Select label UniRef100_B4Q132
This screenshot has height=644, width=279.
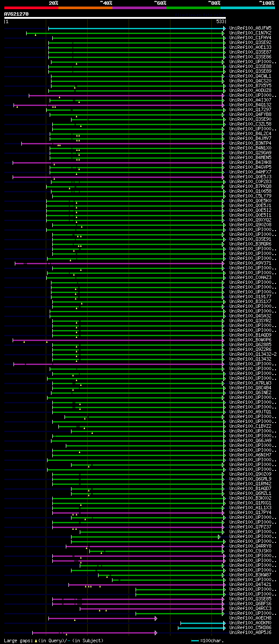tap(250, 105)
